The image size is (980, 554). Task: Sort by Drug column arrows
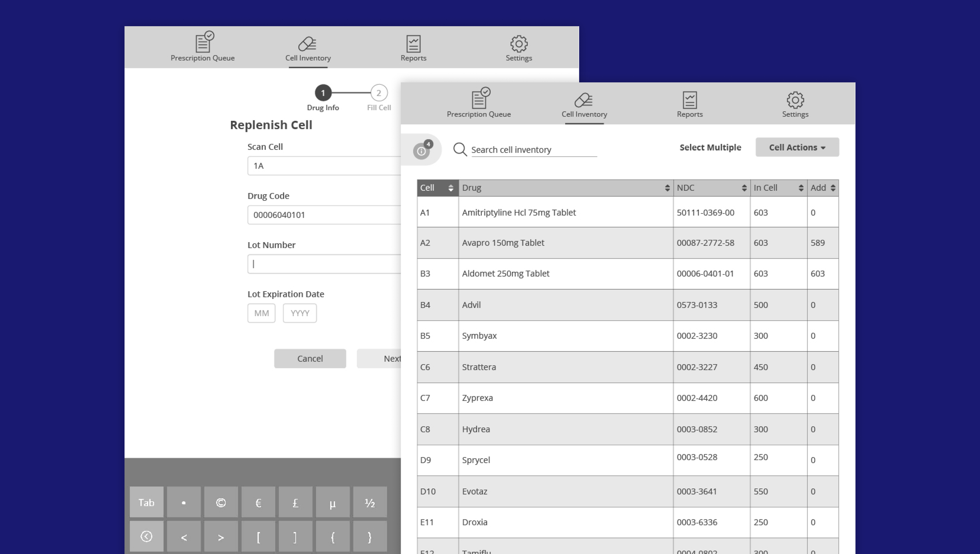click(x=667, y=188)
